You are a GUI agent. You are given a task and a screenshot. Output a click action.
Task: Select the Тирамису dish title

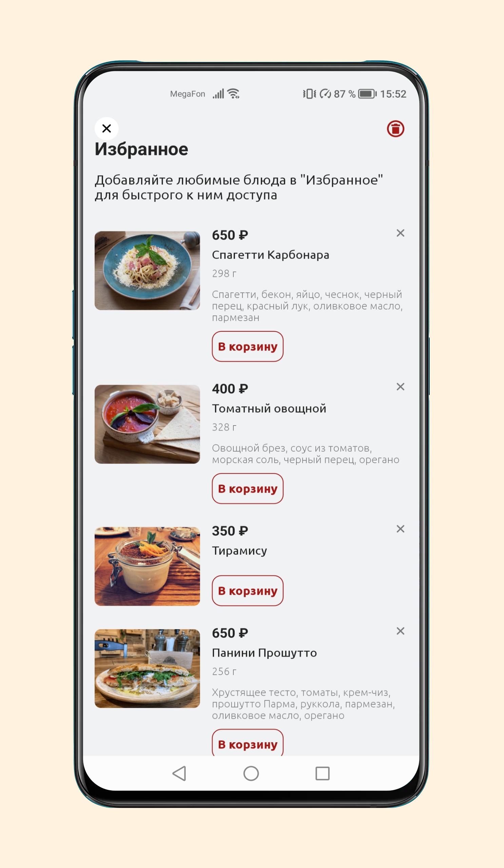click(239, 551)
